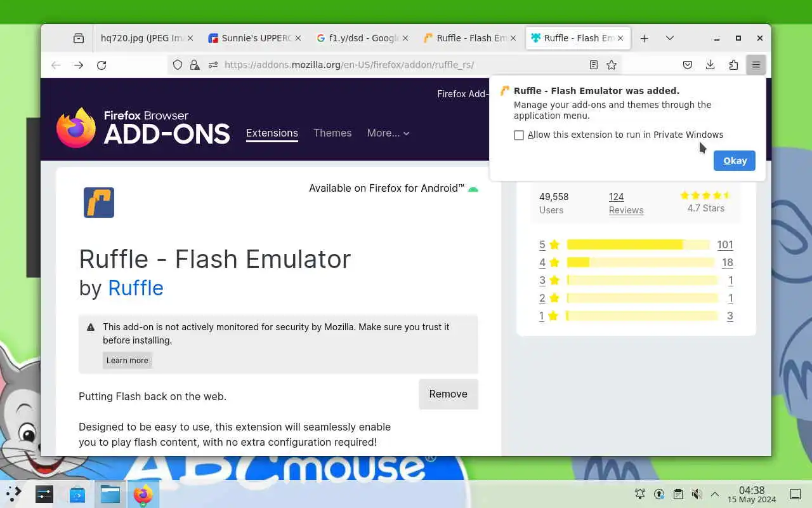This screenshot has height=508, width=812.
Task: Open the KDE application launcher
Action: [x=13, y=493]
